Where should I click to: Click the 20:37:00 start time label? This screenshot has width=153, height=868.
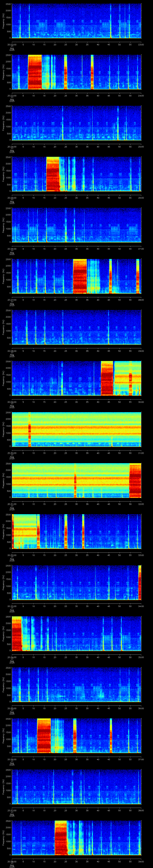(x=12, y=810)
